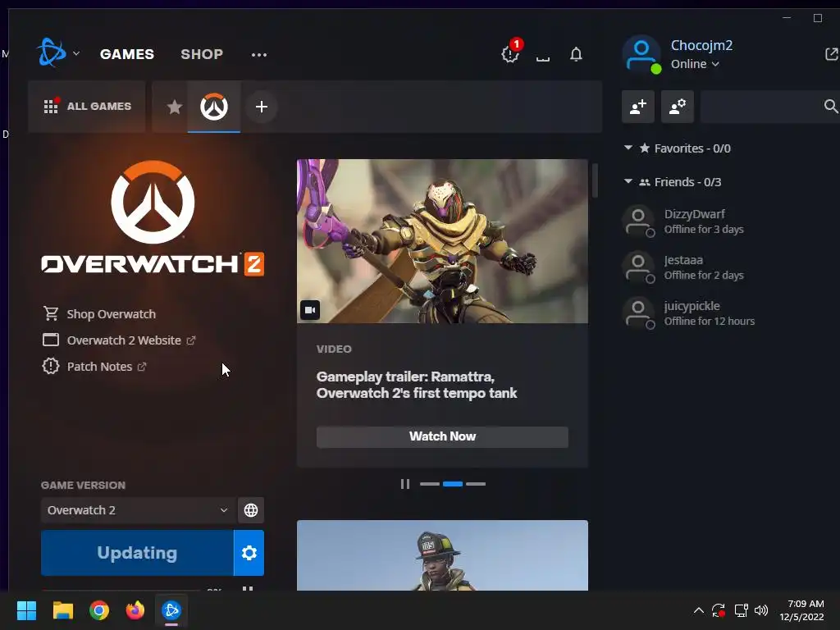Screen dimensions: 840x630
Task: Open volume control in system tray
Action: pyautogui.click(x=761, y=610)
